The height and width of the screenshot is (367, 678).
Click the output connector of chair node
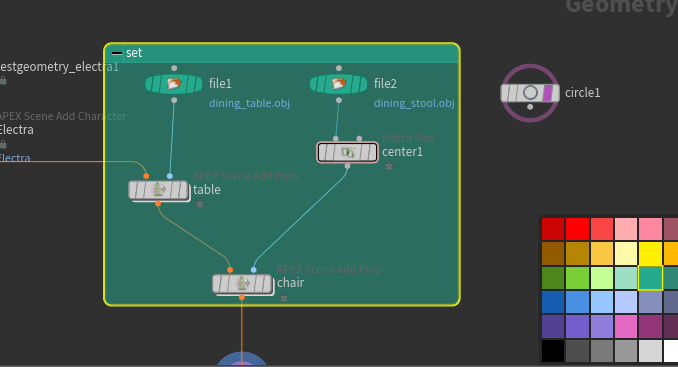pyautogui.click(x=242, y=297)
